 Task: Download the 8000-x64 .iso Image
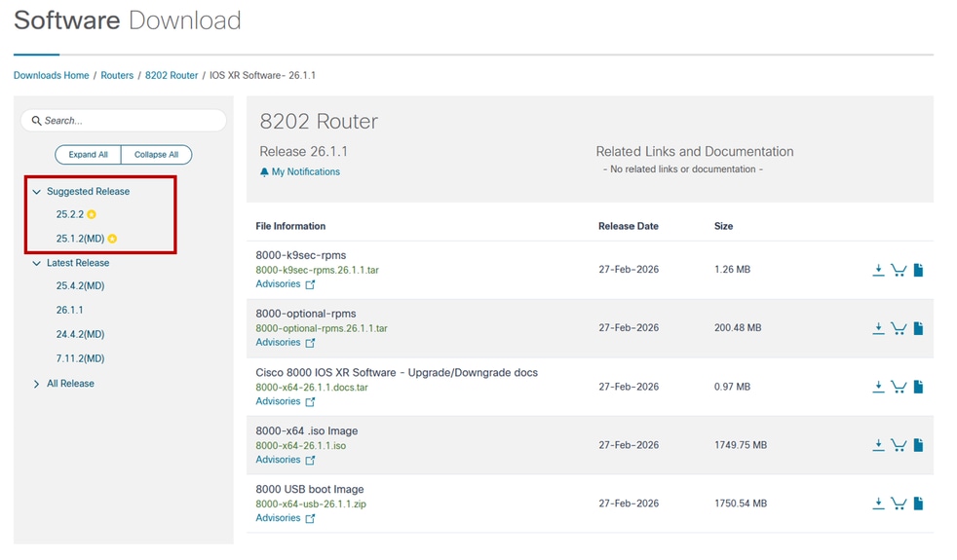tap(878, 445)
